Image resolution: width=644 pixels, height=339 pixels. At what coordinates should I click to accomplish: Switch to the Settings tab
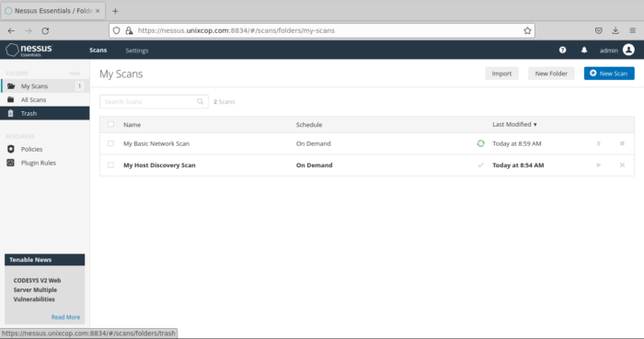[137, 51]
